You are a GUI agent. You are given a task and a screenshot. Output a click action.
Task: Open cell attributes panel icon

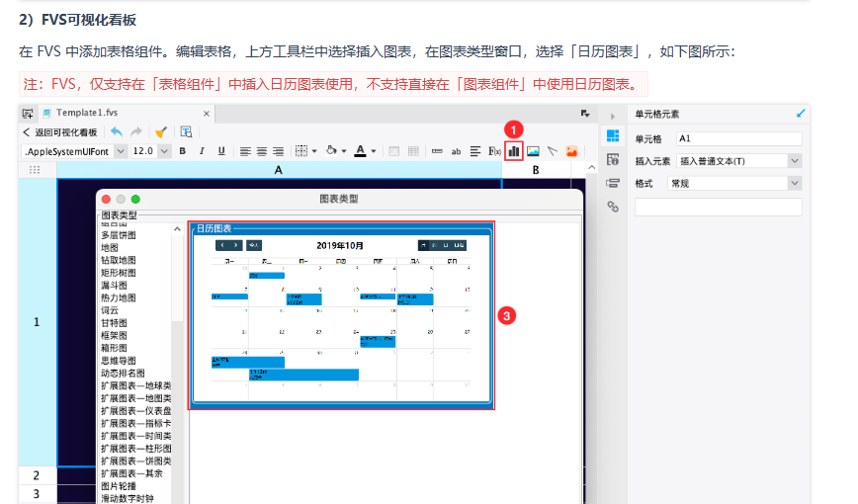point(613,159)
